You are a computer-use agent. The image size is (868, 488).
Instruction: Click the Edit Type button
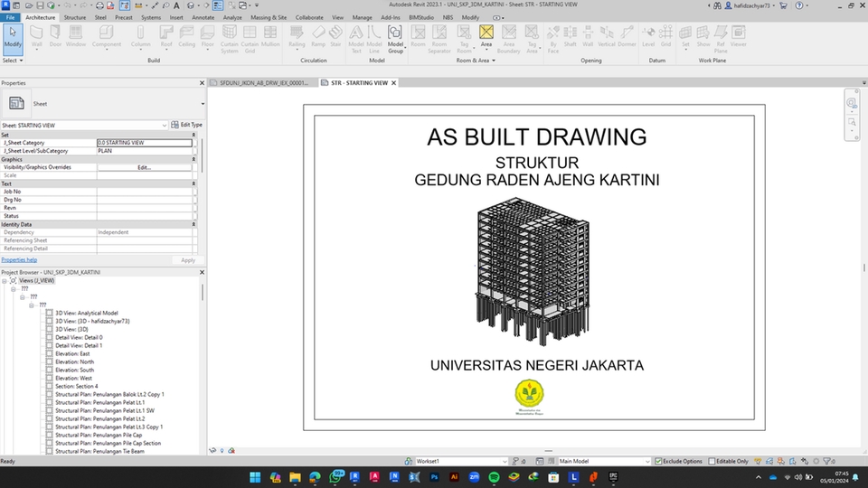pyautogui.click(x=187, y=125)
